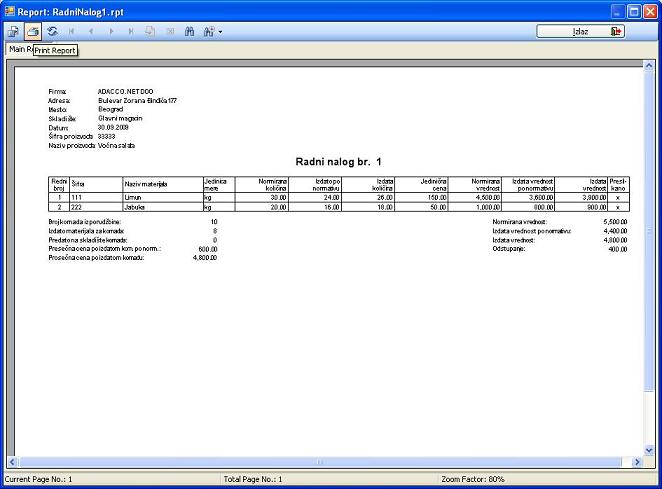Click the Export Report toolbar icon
Screen dimensions: 662x489
tap(14, 32)
